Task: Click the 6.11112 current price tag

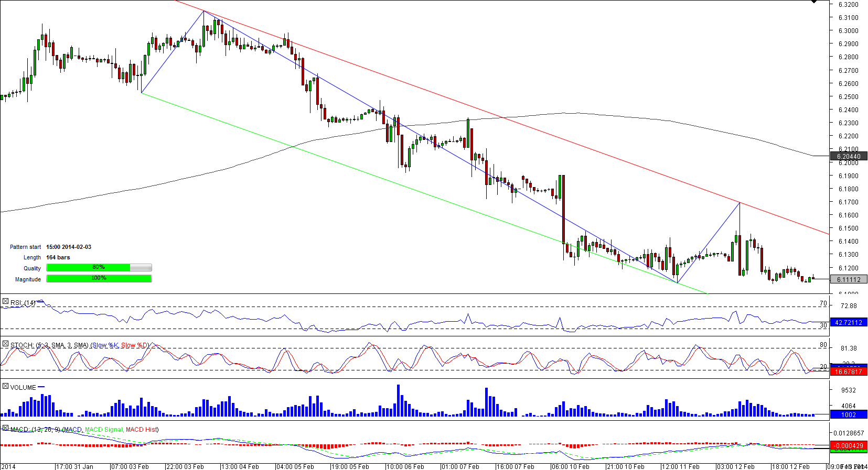Action: coord(848,280)
